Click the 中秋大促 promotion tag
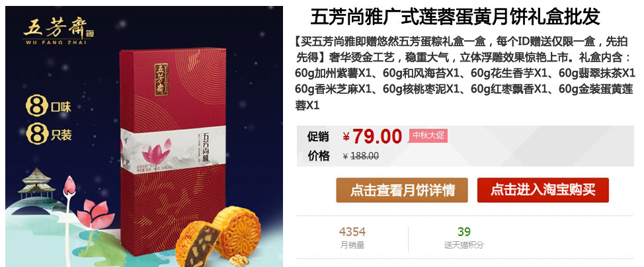Screen dimensions: 644x267 [x=428, y=135]
